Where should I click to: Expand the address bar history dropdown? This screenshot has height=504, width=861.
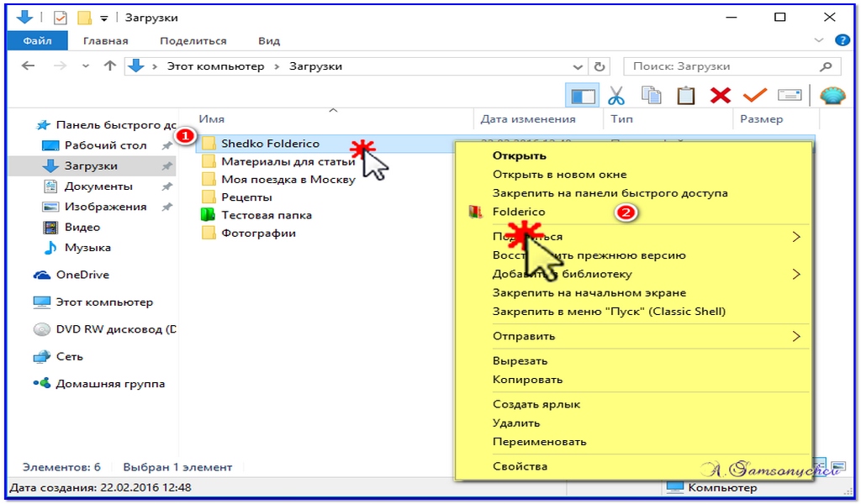click(578, 67)
